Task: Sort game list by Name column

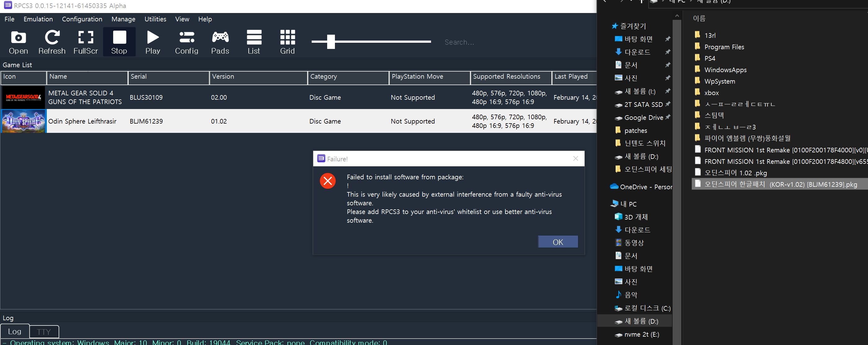Action: tap(87, 77)
